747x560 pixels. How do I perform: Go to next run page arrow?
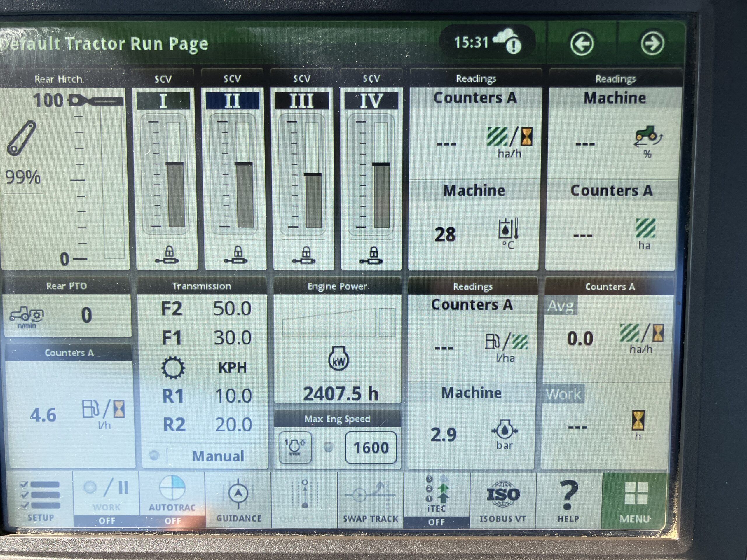652,43
